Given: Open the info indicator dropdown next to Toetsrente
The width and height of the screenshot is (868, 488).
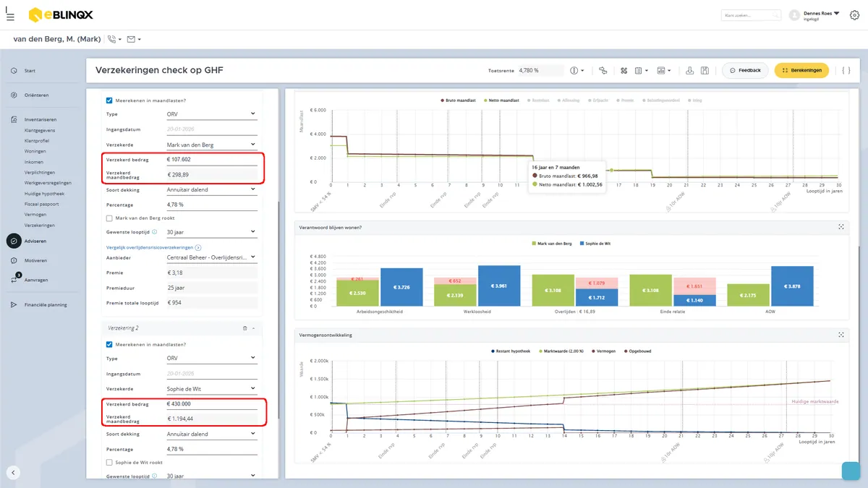Looking at the screenshot, I should tap(576, 70).
